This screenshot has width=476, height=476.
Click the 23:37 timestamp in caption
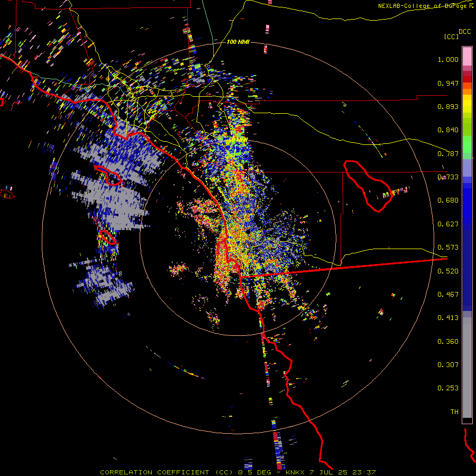(x=365, y=472)
